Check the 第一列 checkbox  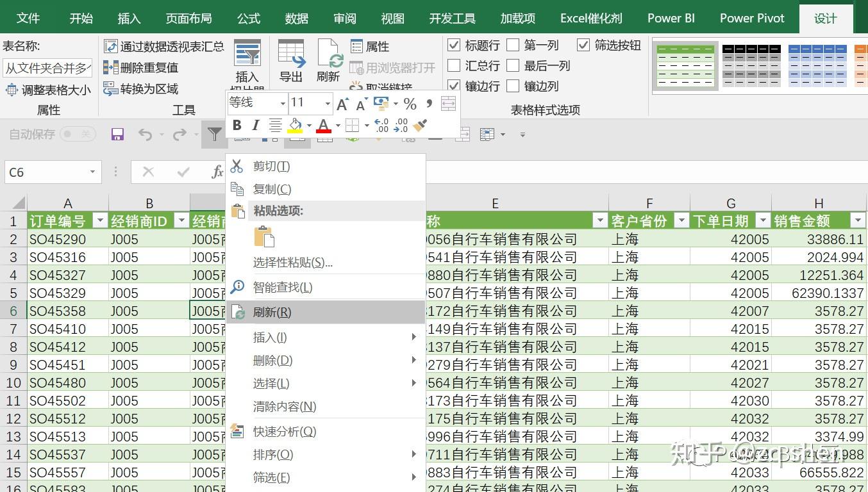[513, 45]
